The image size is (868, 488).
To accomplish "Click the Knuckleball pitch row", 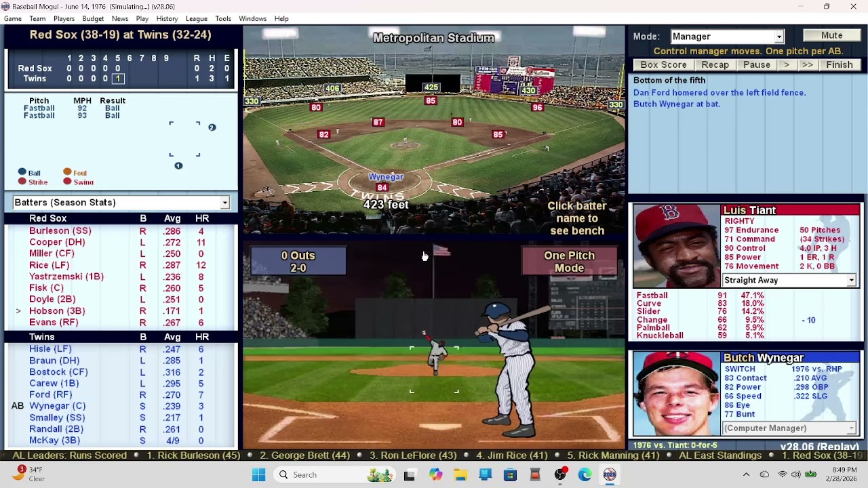I will (700, 335).
